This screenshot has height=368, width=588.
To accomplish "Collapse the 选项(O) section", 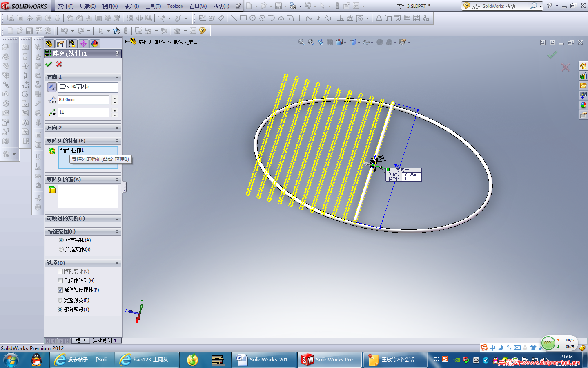I will click(117, 263).
